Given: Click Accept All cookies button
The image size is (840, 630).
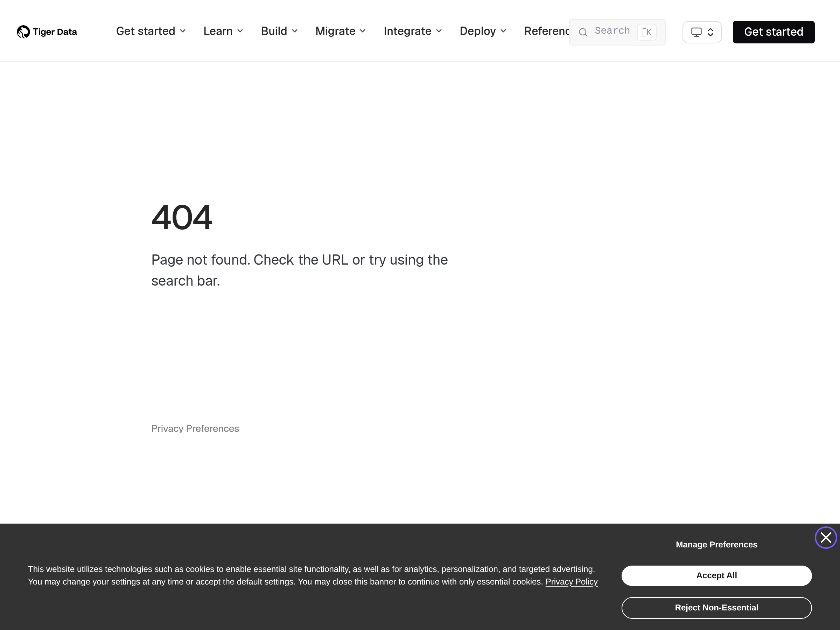Looking at the screenshot, I should point(716,575).
